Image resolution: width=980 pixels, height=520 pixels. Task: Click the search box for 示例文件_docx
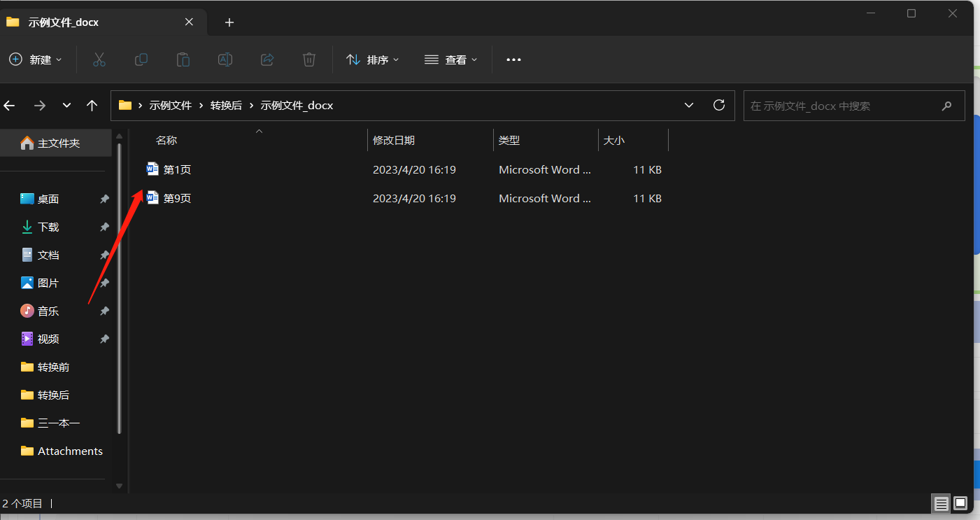pyautogui.click(x=843, y=106)
